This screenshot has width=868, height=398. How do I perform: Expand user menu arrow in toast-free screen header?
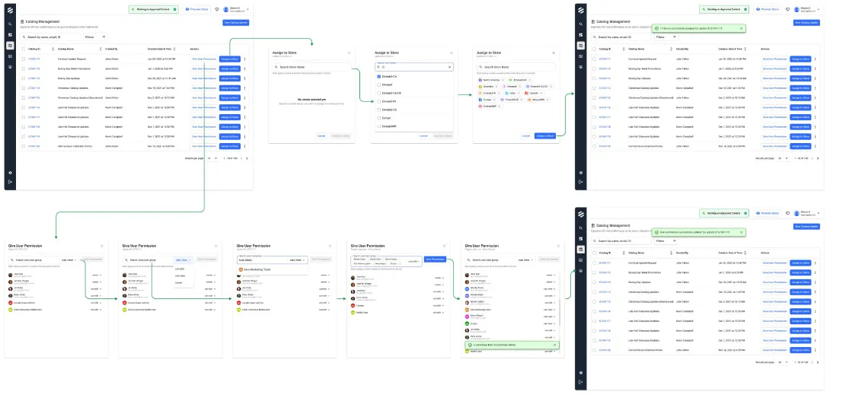point(248,9)
